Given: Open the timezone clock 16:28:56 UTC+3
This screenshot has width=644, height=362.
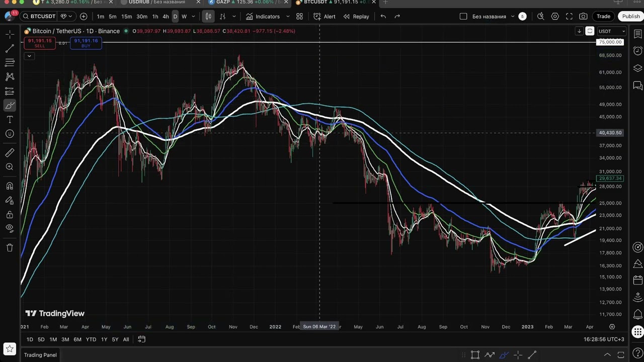Looking at the screenshot, I should tap(604, 339).
